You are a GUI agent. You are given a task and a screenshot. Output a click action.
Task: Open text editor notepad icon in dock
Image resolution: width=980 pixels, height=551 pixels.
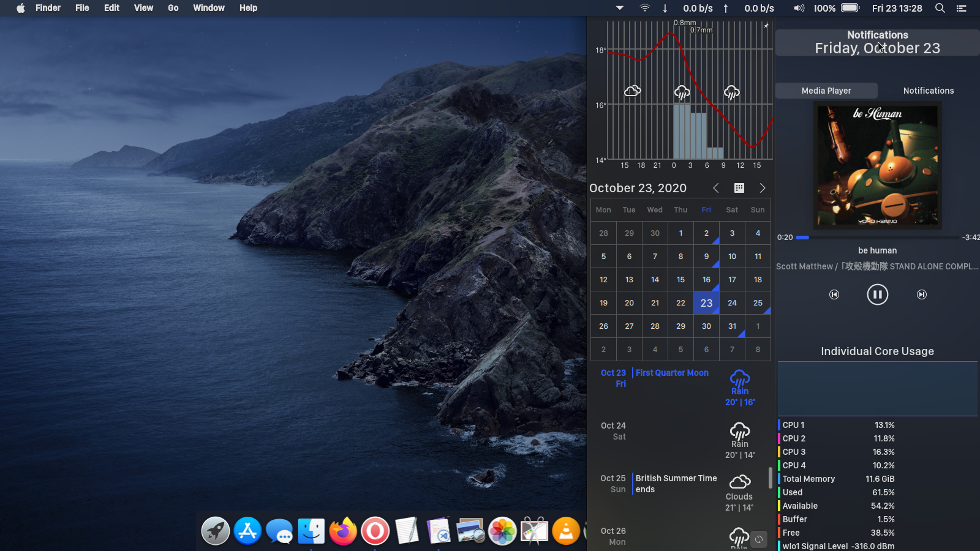[407, 531]
